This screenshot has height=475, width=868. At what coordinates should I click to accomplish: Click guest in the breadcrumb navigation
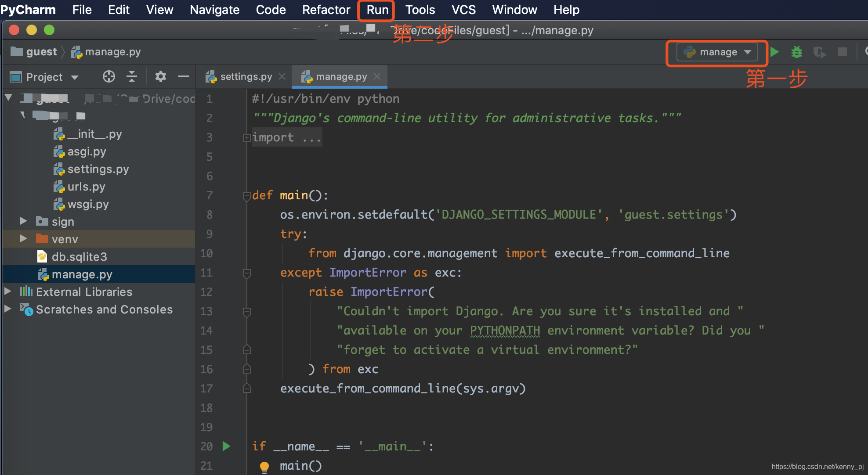[x=41, y=51]
